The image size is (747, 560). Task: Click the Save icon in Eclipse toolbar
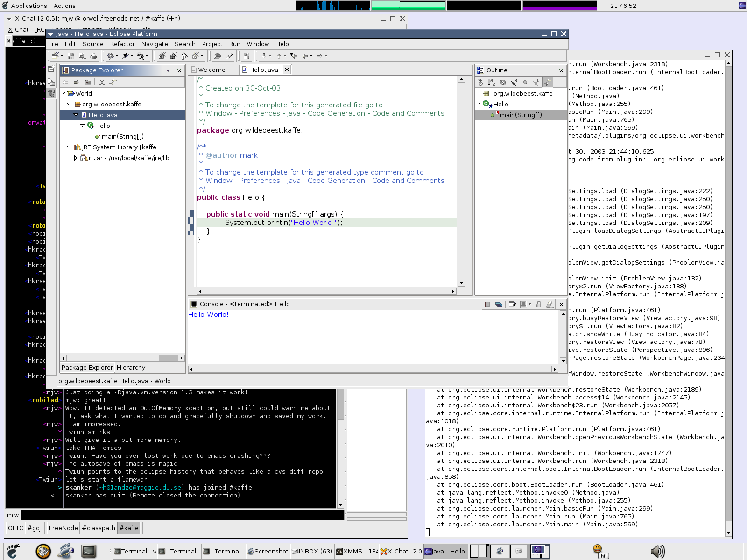71,56
